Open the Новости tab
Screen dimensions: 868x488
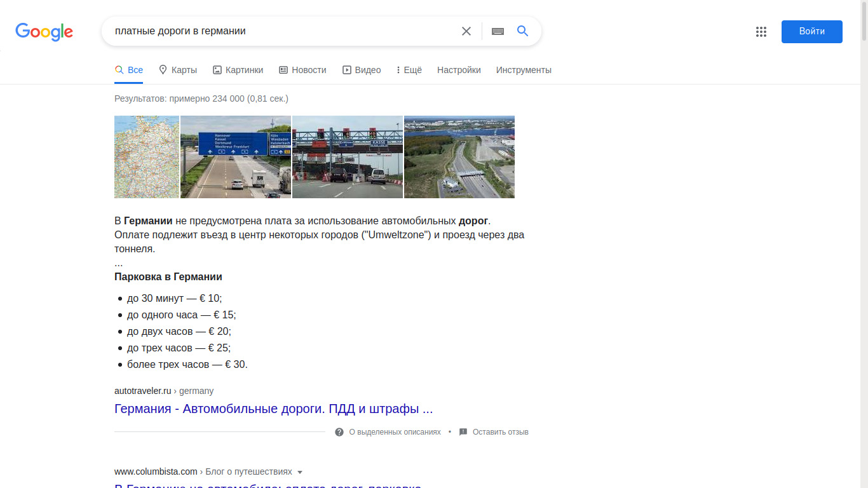coord(302,70)
